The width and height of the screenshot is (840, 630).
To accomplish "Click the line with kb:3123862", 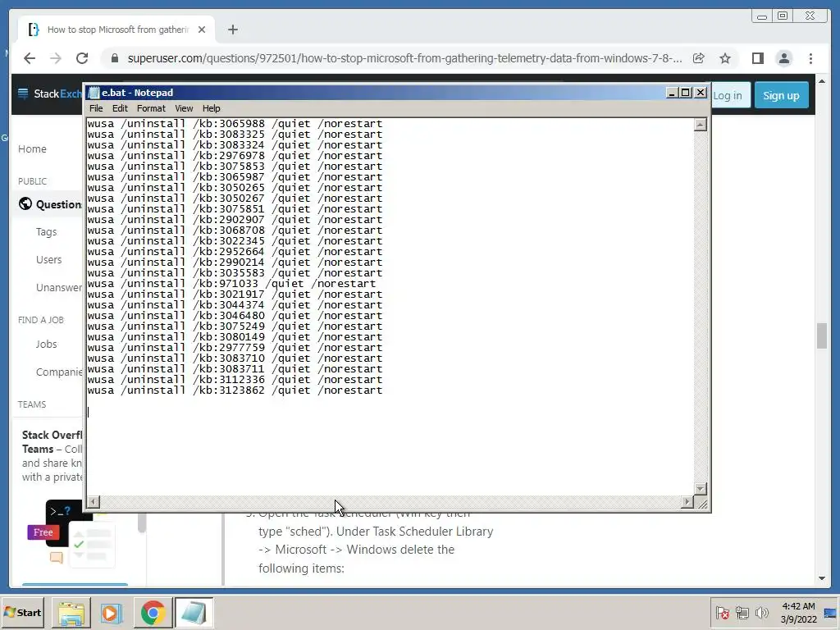I will click(x=235, y=390).
